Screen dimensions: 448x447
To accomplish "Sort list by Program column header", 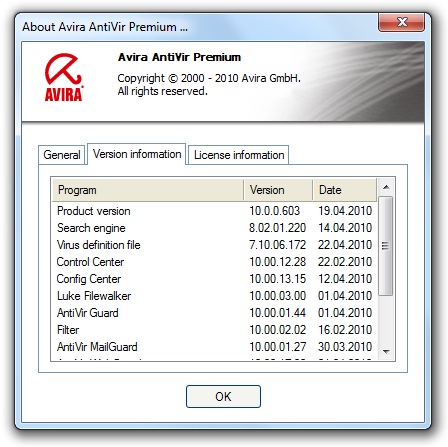I will click(148, 190).
